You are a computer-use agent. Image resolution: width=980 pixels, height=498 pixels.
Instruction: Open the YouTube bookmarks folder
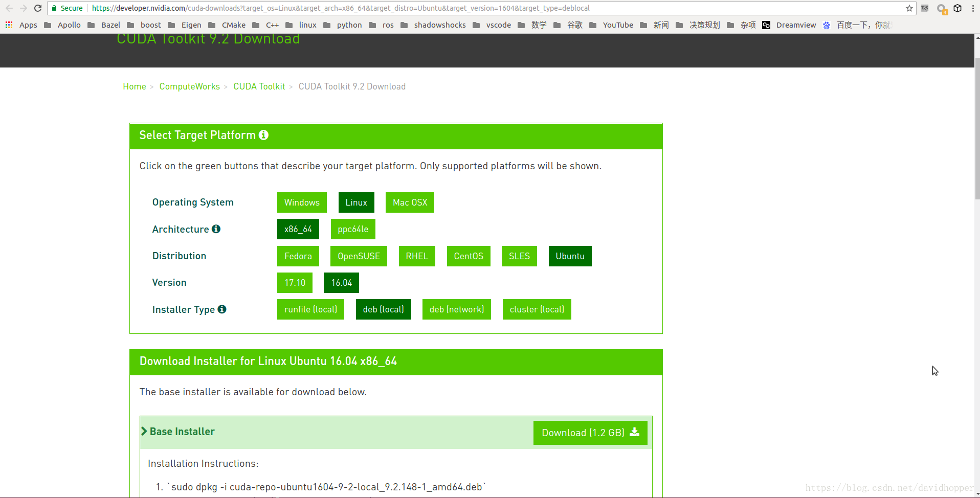611,25
